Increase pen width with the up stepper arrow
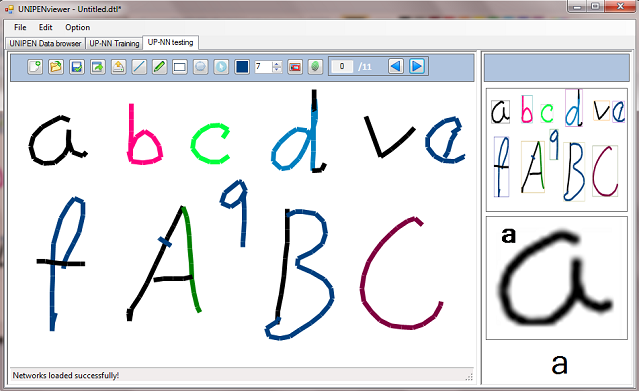This screenshot has width=639, height=391. click(277, 64)
